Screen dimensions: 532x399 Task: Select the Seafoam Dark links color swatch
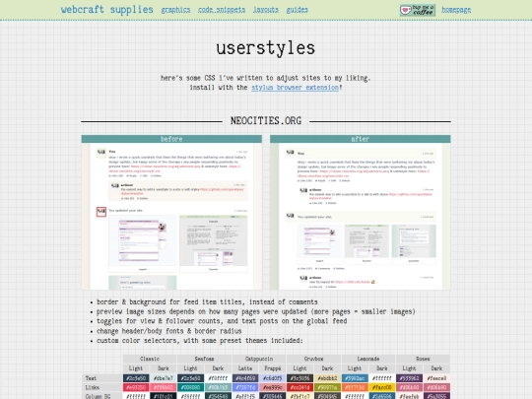(218, 387)
